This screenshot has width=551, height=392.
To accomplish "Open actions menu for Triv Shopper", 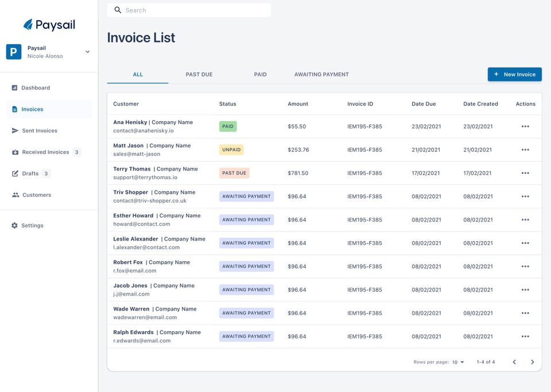I will tap(525, 196).
